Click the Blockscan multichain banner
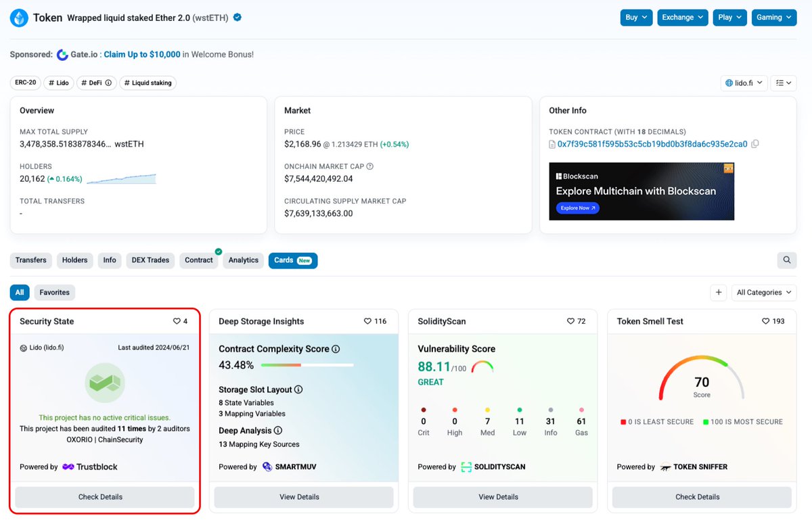The image size is (812, 520). click(641, 191)
